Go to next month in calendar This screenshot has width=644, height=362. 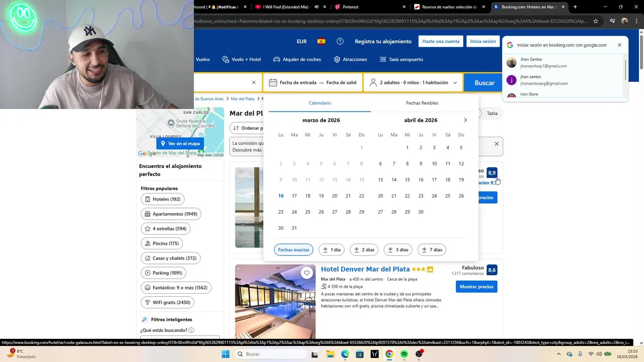pos(465,120)
